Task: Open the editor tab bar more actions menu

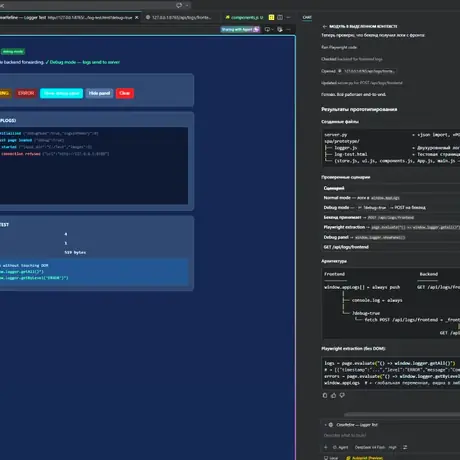Action: tap(288, 17)
